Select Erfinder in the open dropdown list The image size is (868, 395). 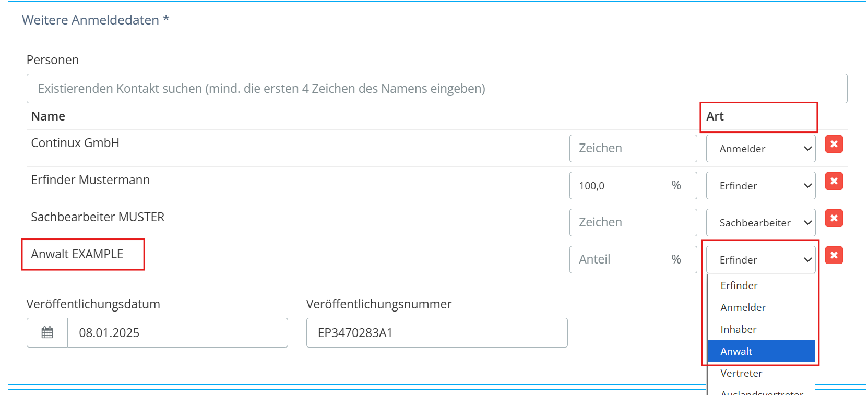[x=739, y=285]
